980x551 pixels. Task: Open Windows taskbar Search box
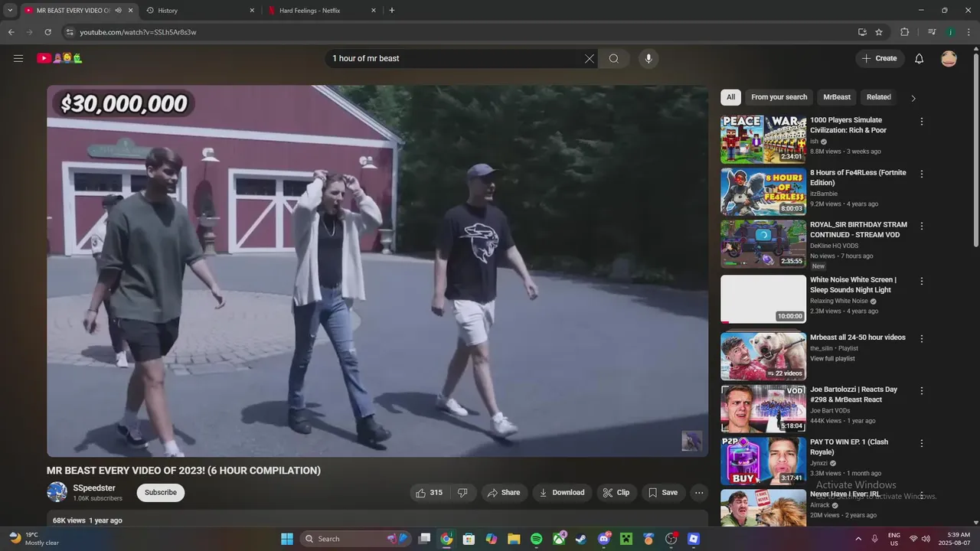coord(356,539)
